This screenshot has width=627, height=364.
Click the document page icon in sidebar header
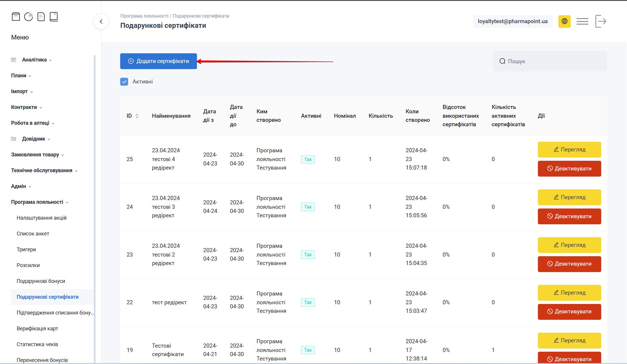point(41,17)
